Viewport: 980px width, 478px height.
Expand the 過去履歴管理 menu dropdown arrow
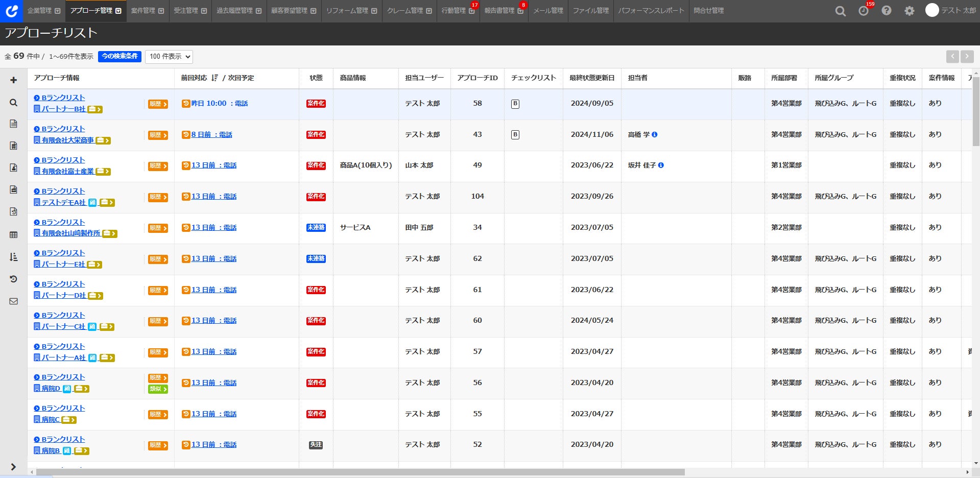258,11
